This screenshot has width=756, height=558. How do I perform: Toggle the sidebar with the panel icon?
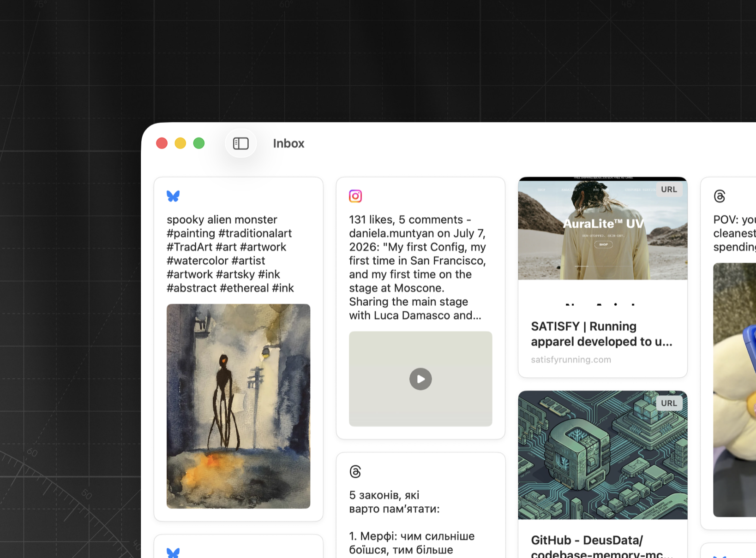click(240, 143)
